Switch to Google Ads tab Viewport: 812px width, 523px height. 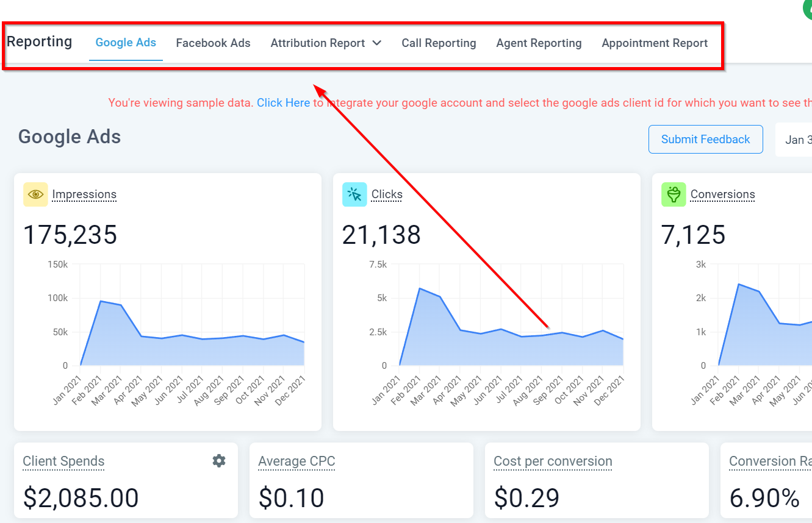click(126, 43)
